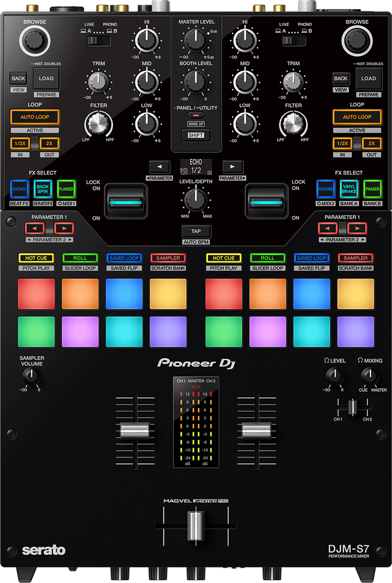Viewport: 392px width, 583px height.
Task: Click left deck PARAMETER 1 right arrow
Action: 64,228
